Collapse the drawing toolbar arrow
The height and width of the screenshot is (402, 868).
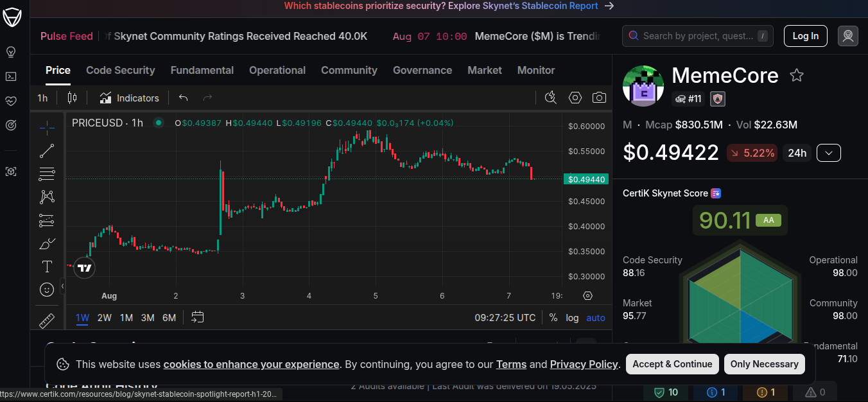coord(63,286)
